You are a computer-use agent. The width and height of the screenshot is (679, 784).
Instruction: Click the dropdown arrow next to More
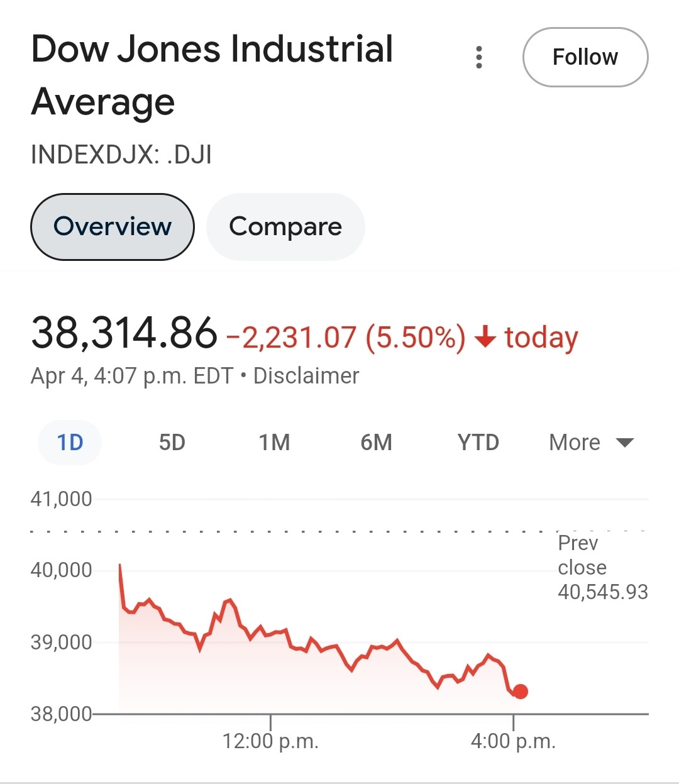click(x=625, y=443)
